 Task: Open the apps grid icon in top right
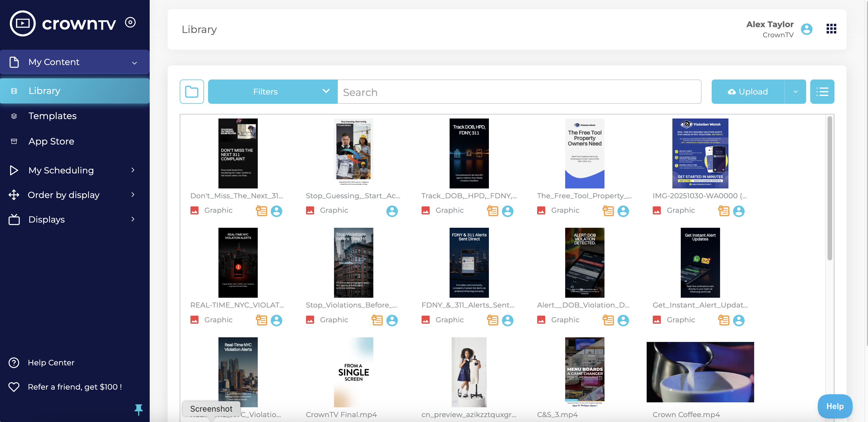pos(831,29)
